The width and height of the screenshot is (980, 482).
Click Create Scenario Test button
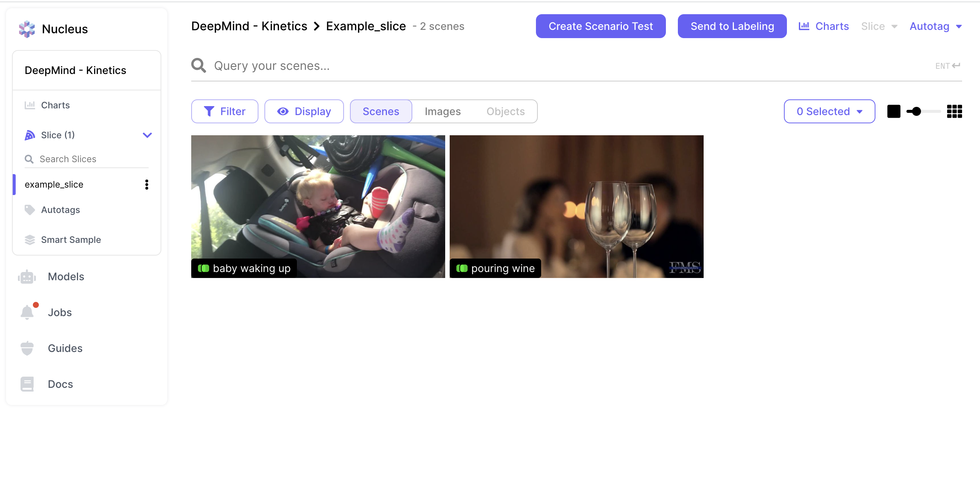point(600,26)
